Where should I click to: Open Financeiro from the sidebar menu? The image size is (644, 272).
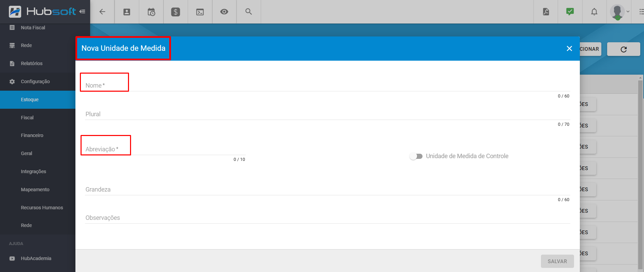tap(32, 135)
